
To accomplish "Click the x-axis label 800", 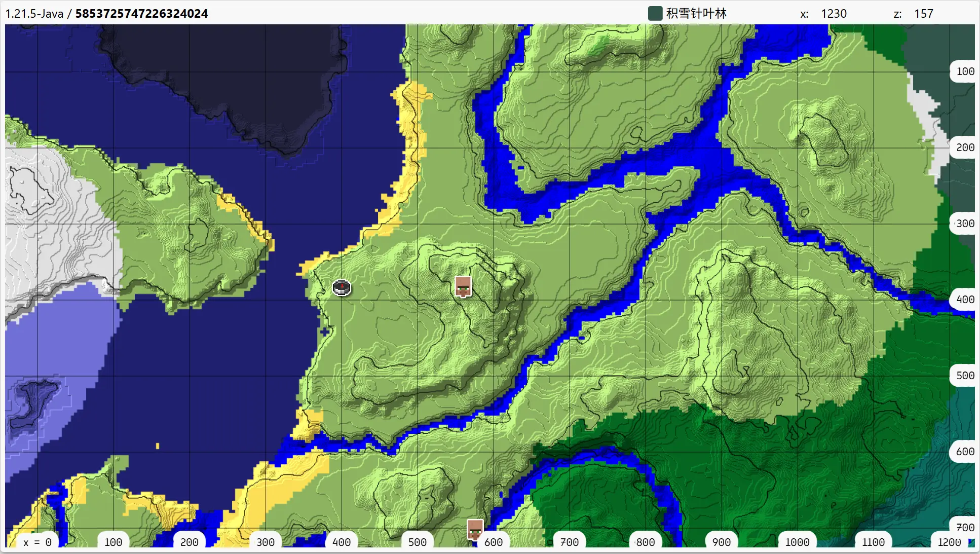I will point(646,542).
